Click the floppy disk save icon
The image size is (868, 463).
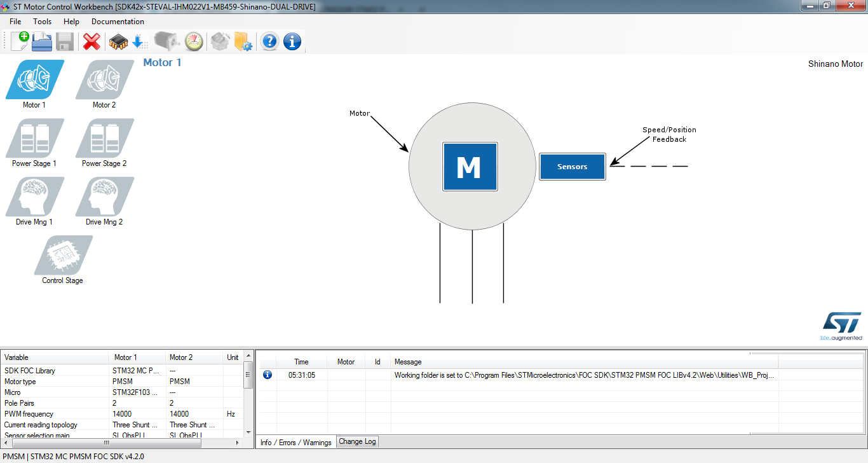tap(65, 41)
